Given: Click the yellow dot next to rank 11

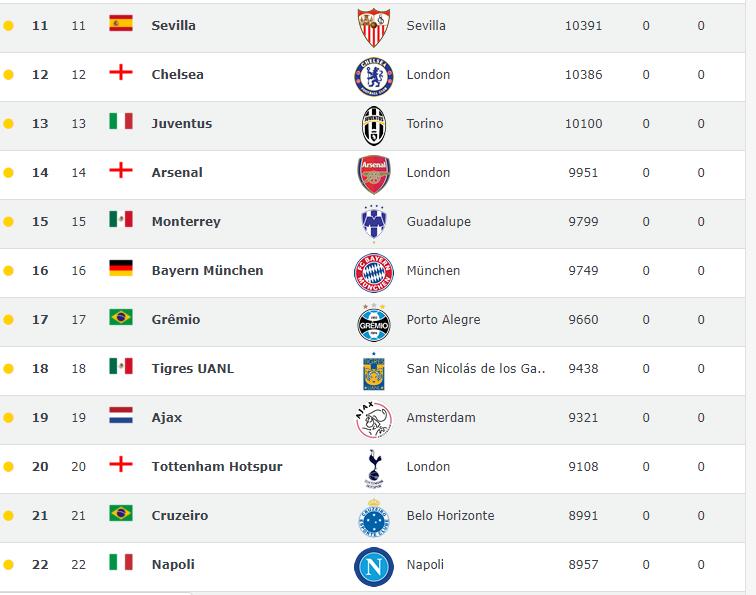Looking at the screenshot, I should (x=8, y=26).
